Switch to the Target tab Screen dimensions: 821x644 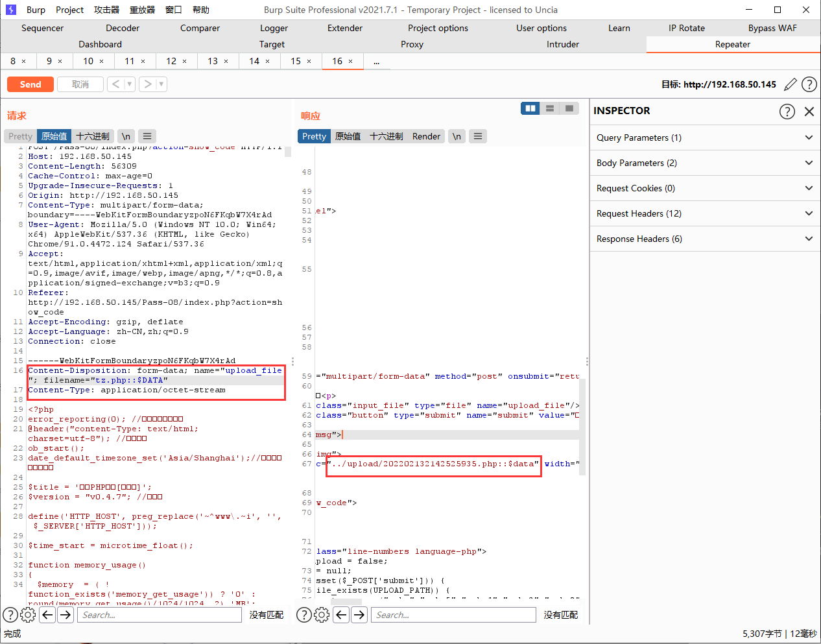(x=272, y=44)
